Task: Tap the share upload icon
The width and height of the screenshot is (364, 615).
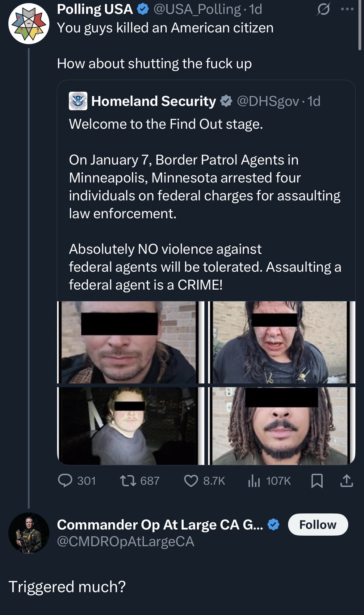Action: click(346, 481)
